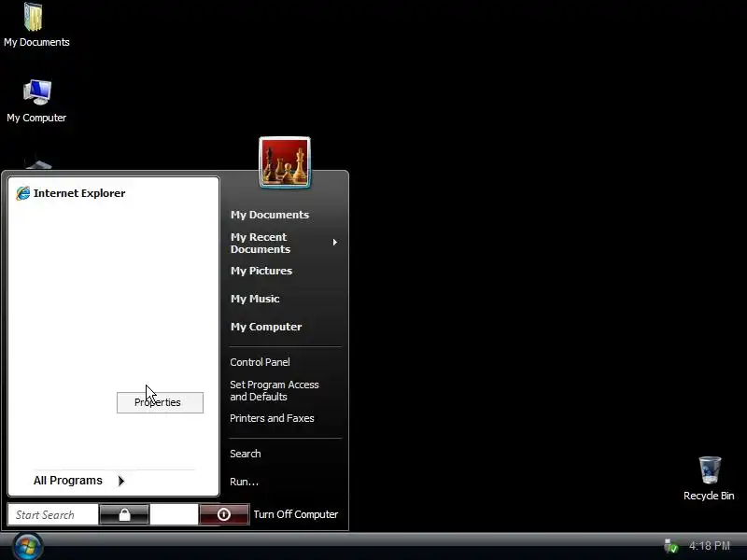Click the Windows Start orb

(28, 547)
